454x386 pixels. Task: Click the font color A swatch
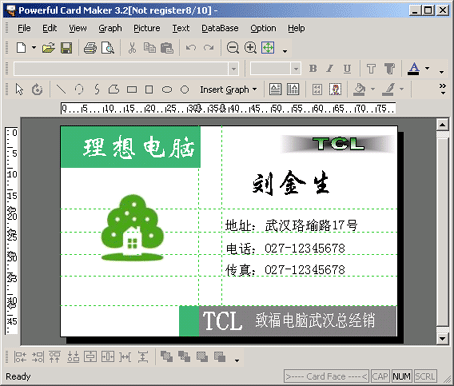pos(413,69)
